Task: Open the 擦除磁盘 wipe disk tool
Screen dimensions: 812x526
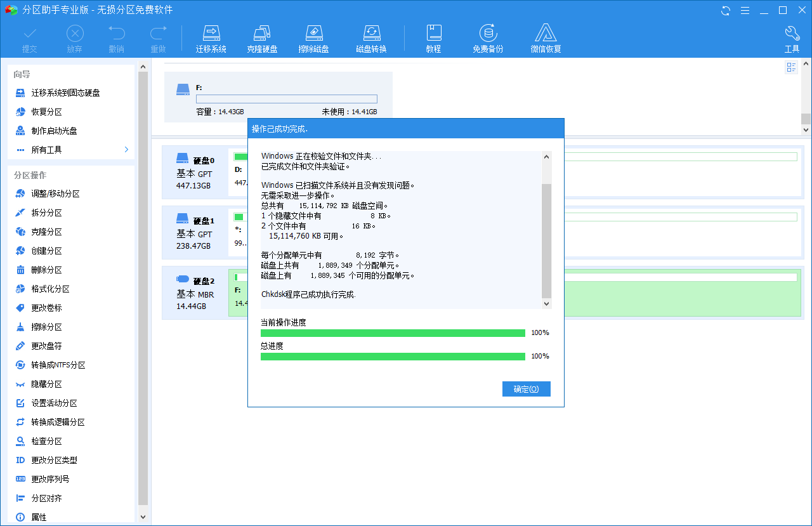Action: coord(313,39)
